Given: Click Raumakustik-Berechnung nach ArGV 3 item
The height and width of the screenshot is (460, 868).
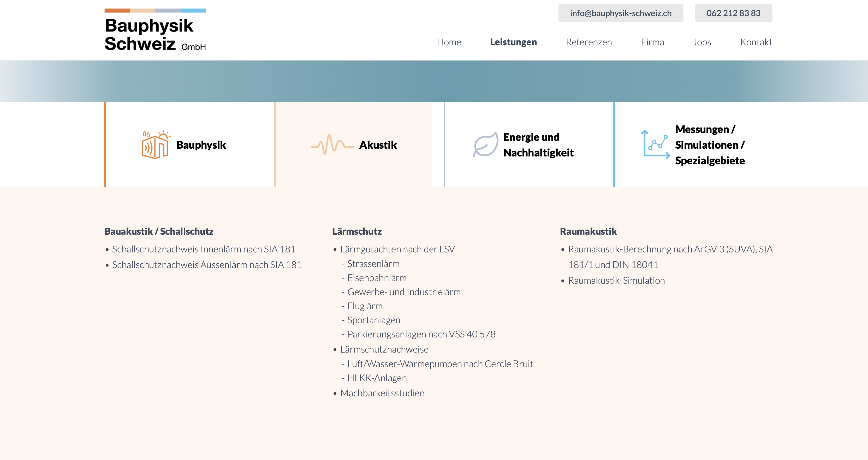Looking at the screenshot, I should [670, 257].
